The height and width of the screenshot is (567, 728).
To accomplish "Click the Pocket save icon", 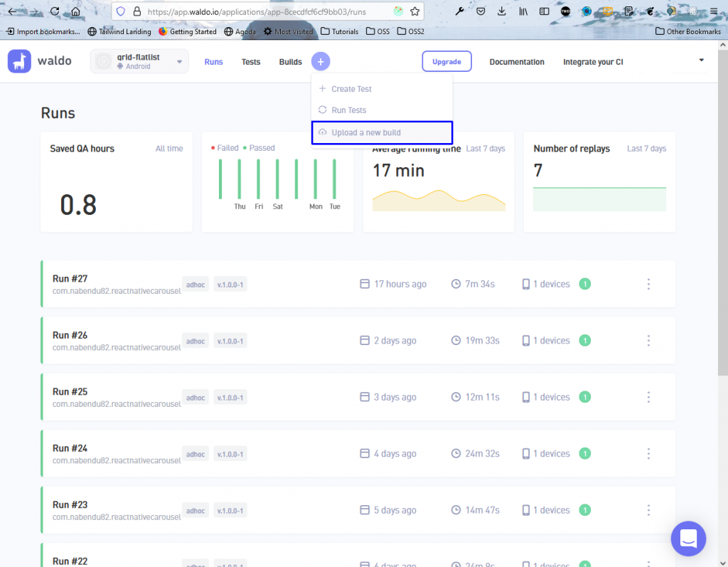I will (481, 11).
